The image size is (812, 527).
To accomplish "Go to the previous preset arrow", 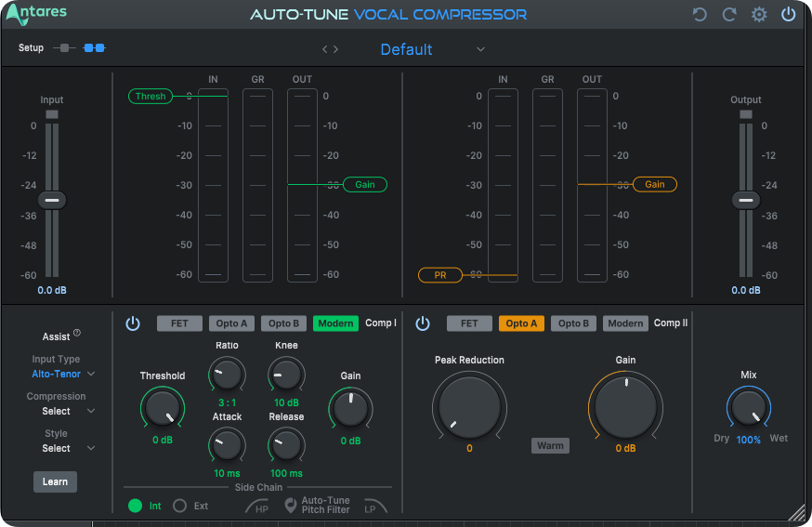I will (x=324, y=49).
